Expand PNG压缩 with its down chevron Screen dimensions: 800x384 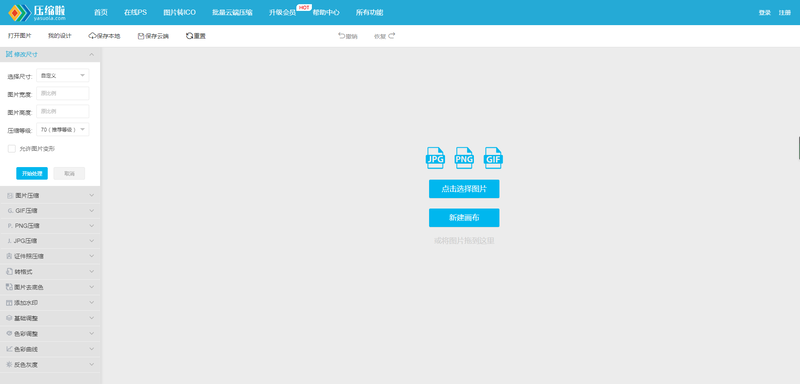91,225
